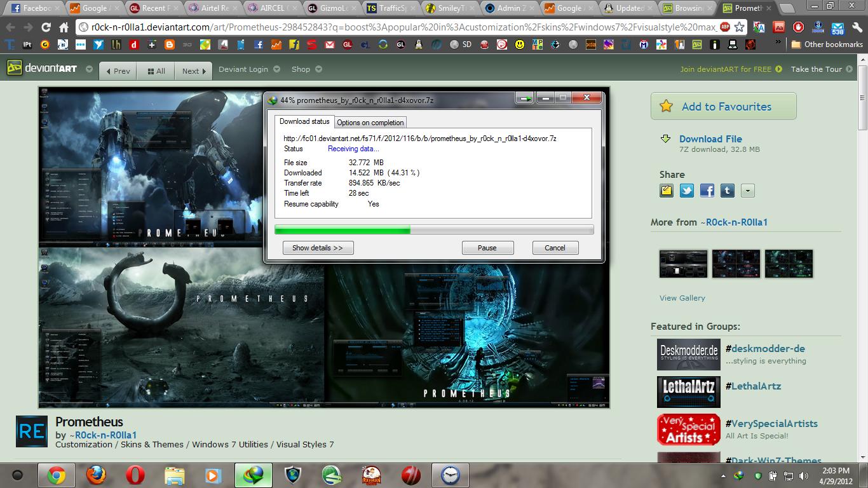
Task: Open the SD bookmark
Action: coord(461,44)
